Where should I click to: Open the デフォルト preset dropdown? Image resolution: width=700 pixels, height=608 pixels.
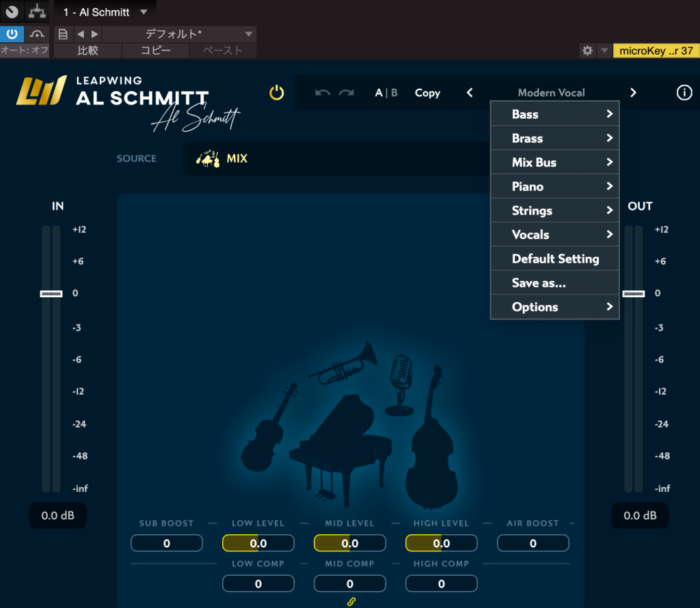click(x=179, y=34)
